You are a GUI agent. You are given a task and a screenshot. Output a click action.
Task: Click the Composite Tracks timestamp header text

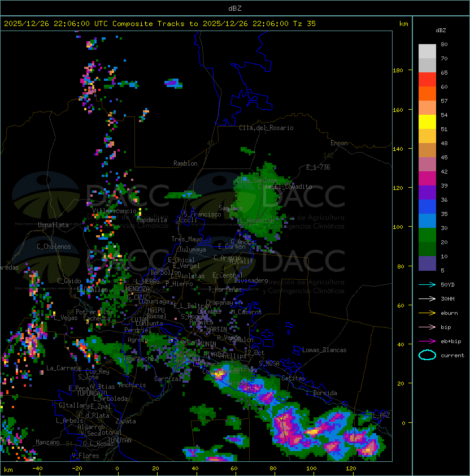[160, 24]
